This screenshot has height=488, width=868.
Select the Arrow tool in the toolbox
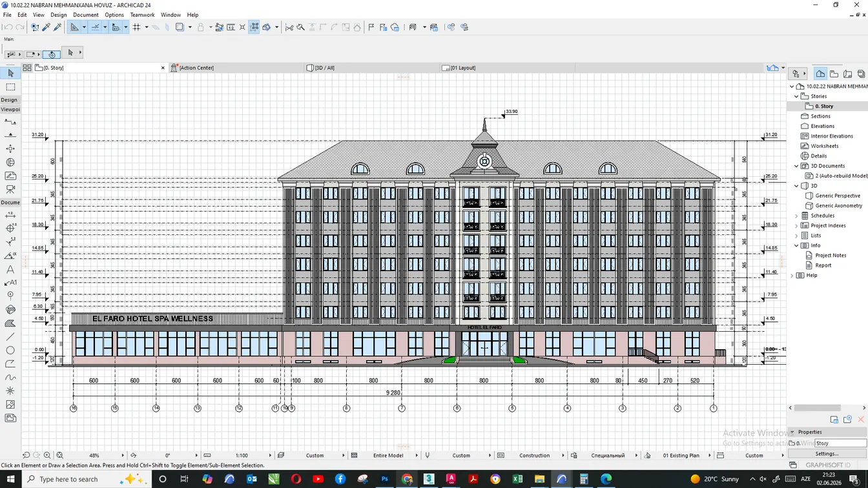pyautogui.click(x=10, y=74)
